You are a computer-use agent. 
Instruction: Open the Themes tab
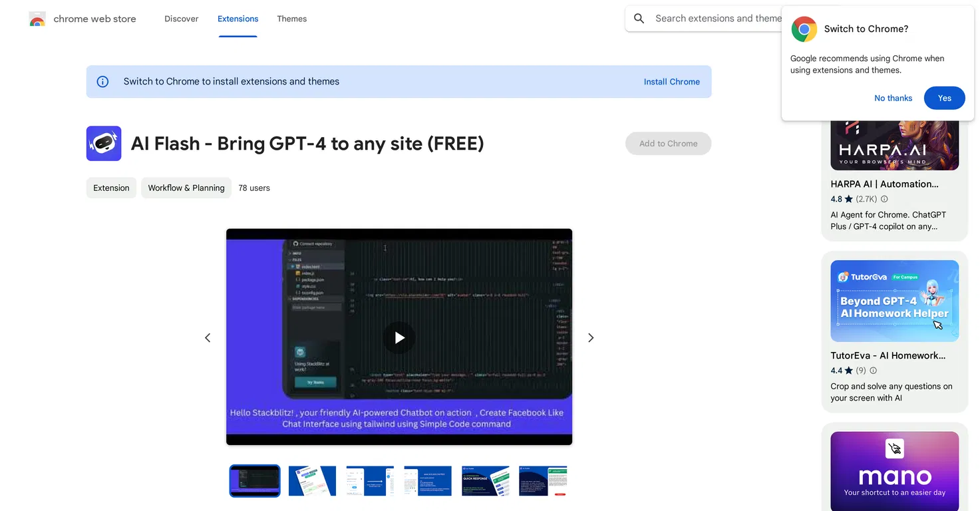click(292, 19)
